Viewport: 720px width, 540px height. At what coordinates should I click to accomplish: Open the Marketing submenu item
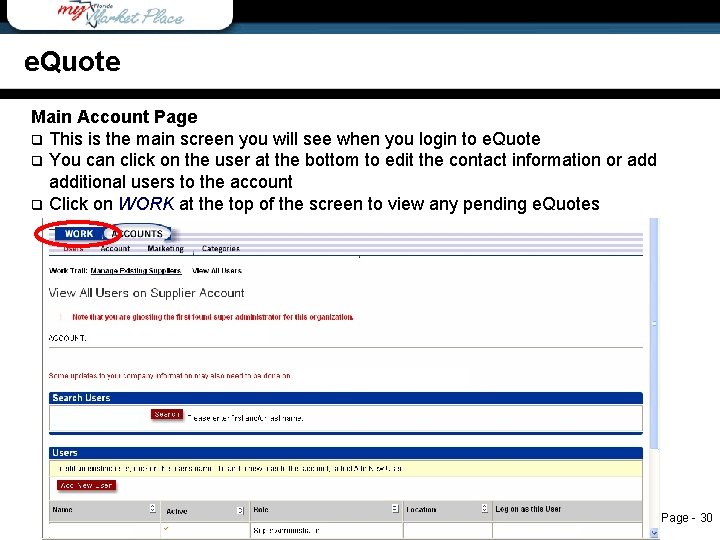[x=165, y=248]
